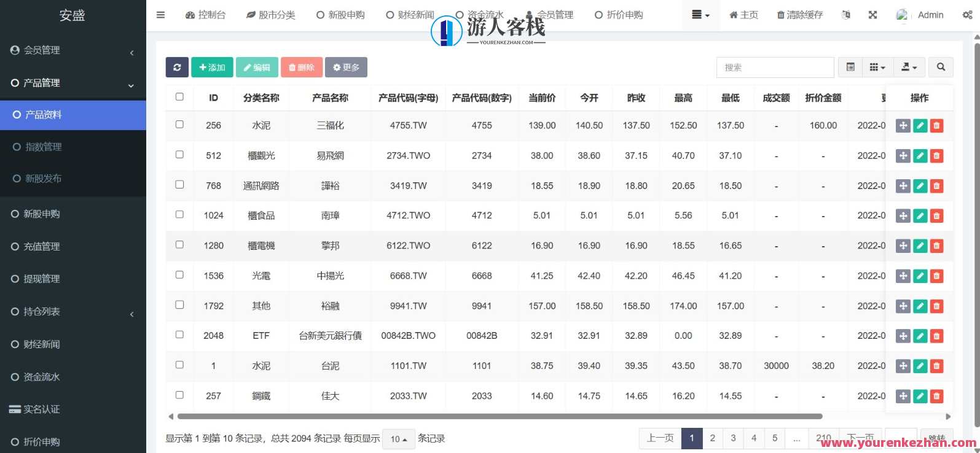Open the 折价申购 tab in top bar
The height and width of the screenshot is (453, 980).
click(x=619, y=15)
